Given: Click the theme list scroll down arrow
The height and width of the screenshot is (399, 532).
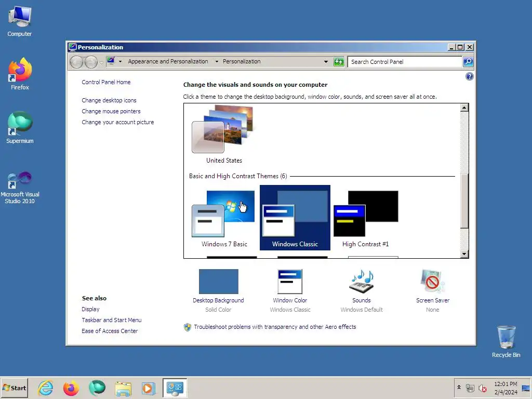Looking at the screenshot, I should point(464,254).
